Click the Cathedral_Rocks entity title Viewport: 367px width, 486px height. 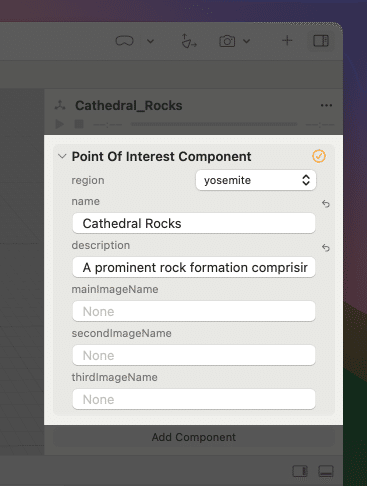(x=129, y=105)
